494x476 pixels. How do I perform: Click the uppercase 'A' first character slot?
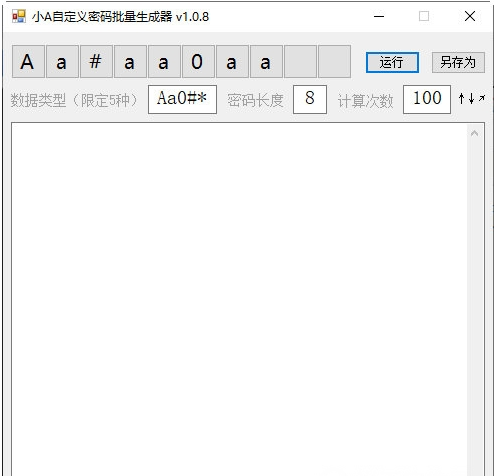[28, 62]
